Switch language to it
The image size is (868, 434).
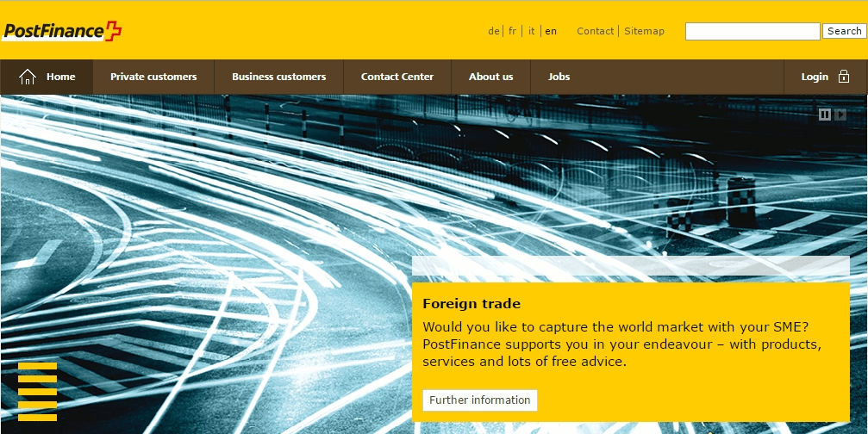point(532,31)
